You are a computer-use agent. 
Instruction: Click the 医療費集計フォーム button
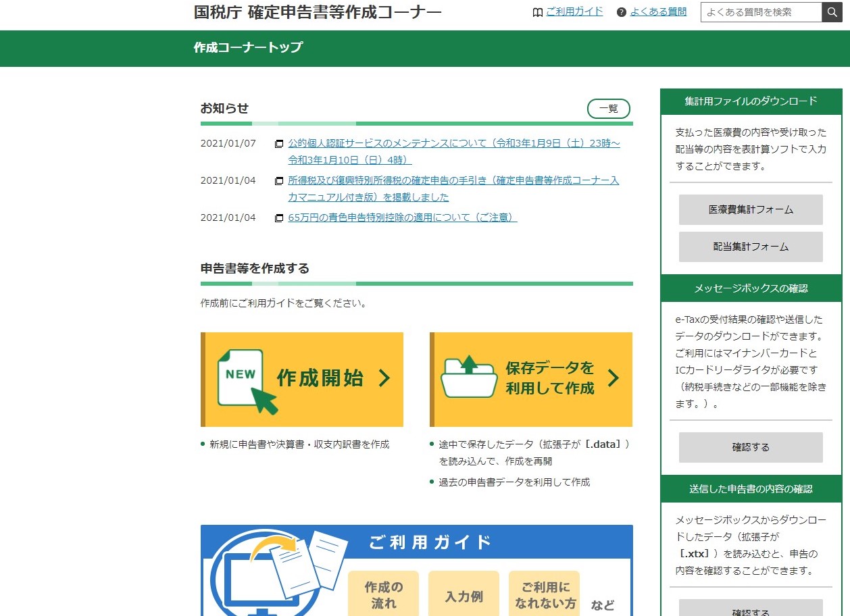point(751,209)
